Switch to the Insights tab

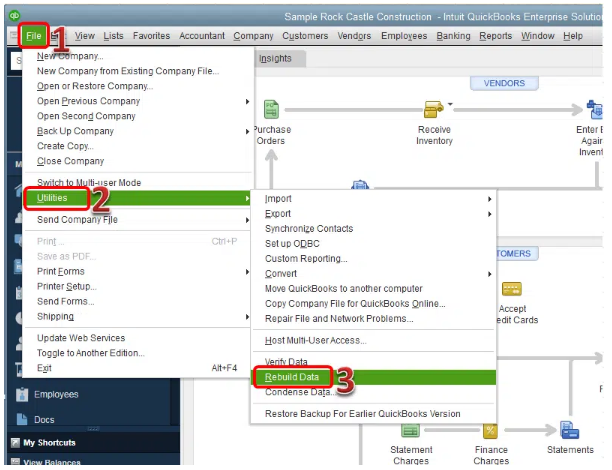click(275, 59)
